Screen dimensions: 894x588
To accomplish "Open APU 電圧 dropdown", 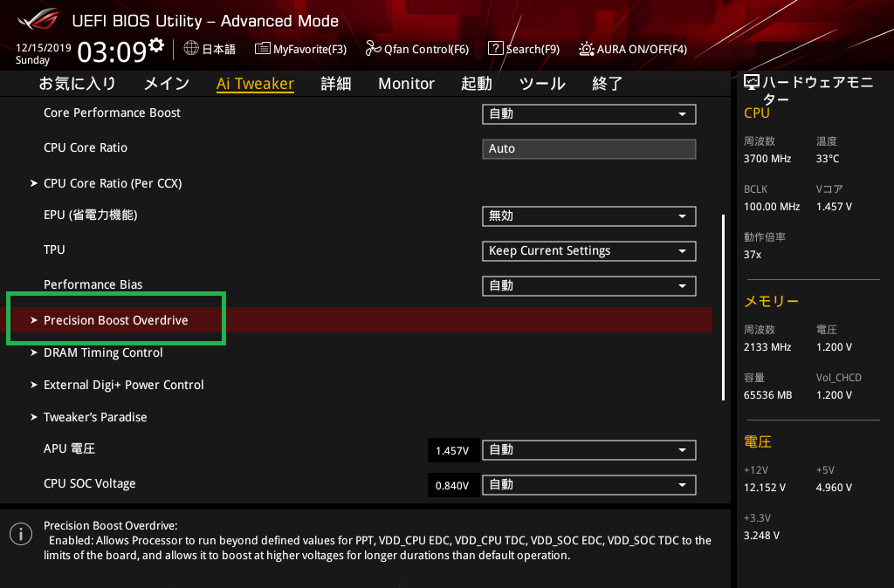I will (x=589, y=450).
